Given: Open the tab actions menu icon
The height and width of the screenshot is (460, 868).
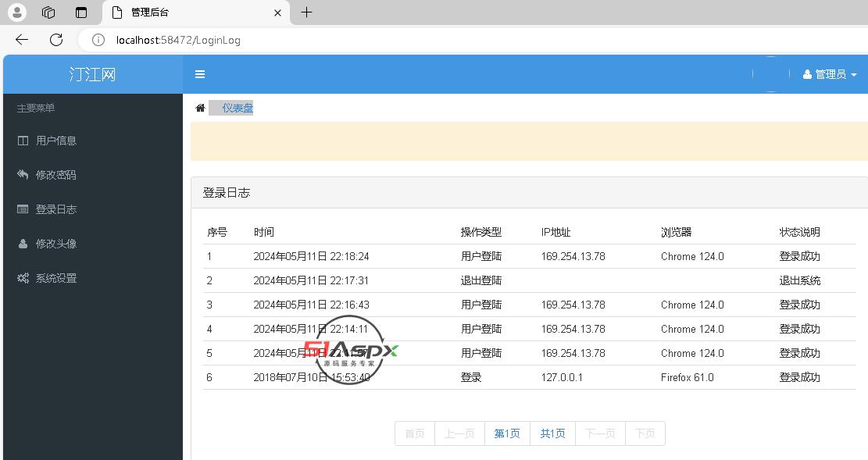Looking at the screenshot, I should [x=81, y=12].
